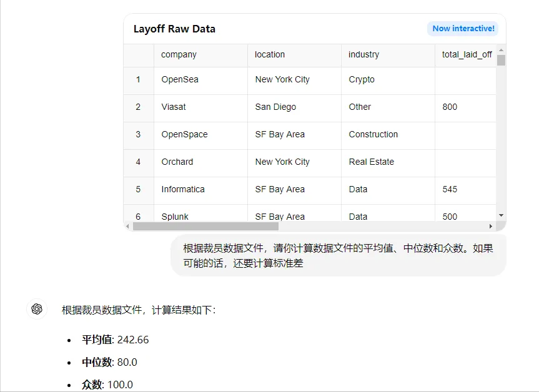The image size is (539, 392).
Task: Click the 'OpenSea' company cell
Action: [x=200, y=80]
